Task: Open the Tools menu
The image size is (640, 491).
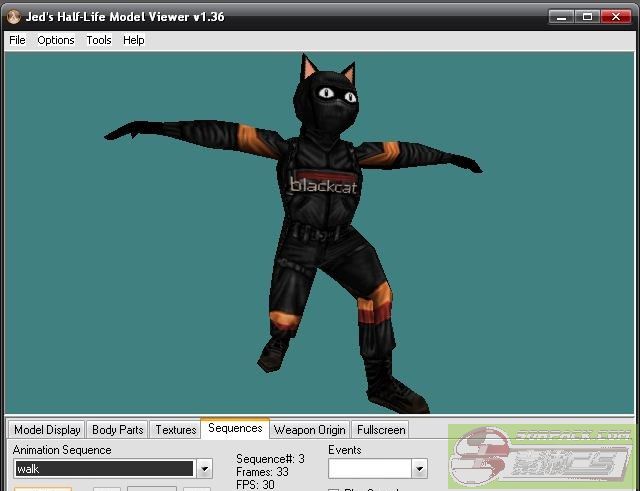Action: 99,40
